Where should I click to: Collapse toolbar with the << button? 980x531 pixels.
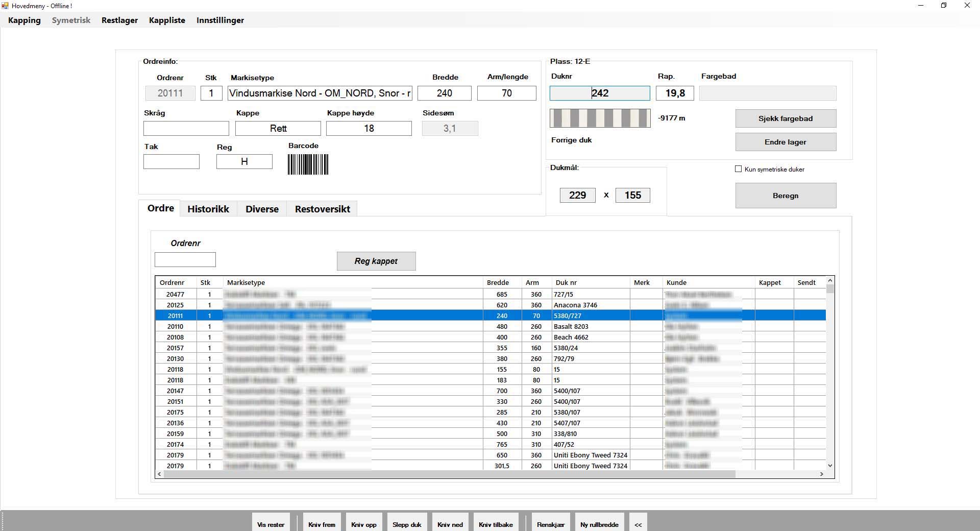638,524
